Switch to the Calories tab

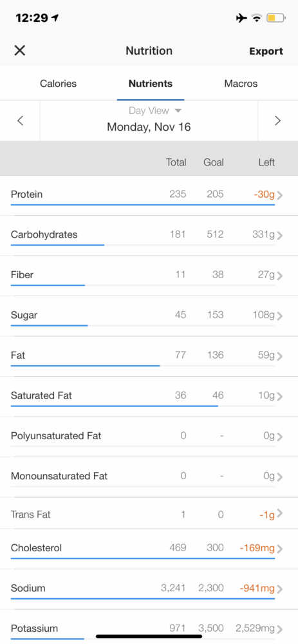coord(59,84)
